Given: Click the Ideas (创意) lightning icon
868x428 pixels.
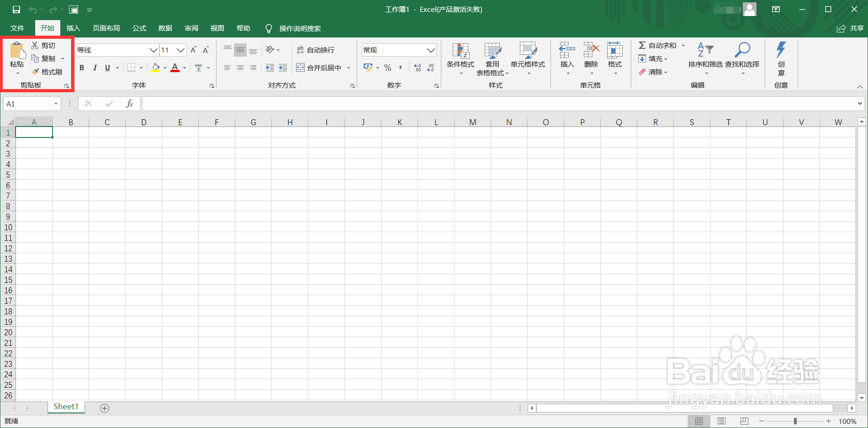Looking at the screenshot, I should pos(781,50).
